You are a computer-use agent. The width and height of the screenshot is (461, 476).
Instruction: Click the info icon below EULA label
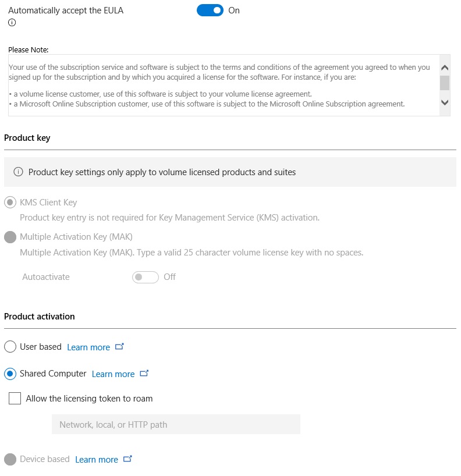pos(12,23)
